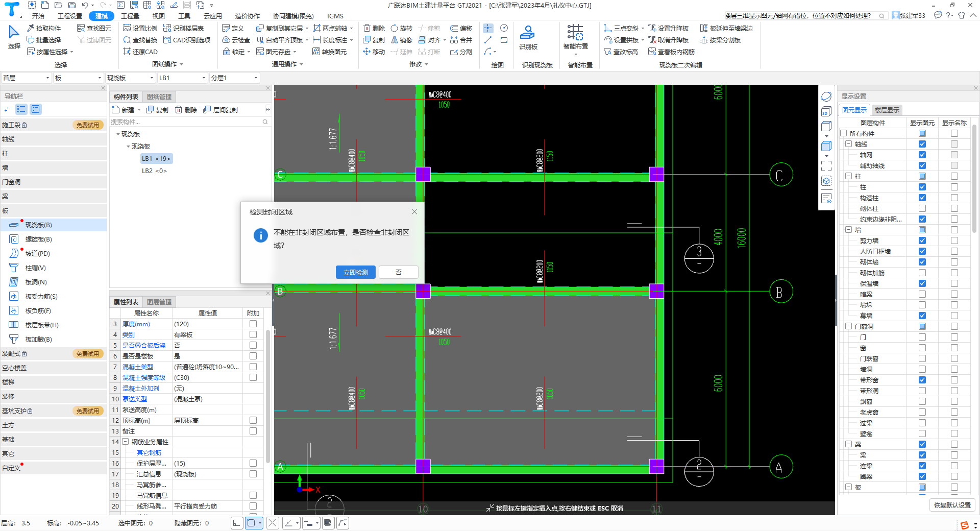Screen dimensions: 980x531
Task: Click the 分割 tool
Action: (461, 52)
